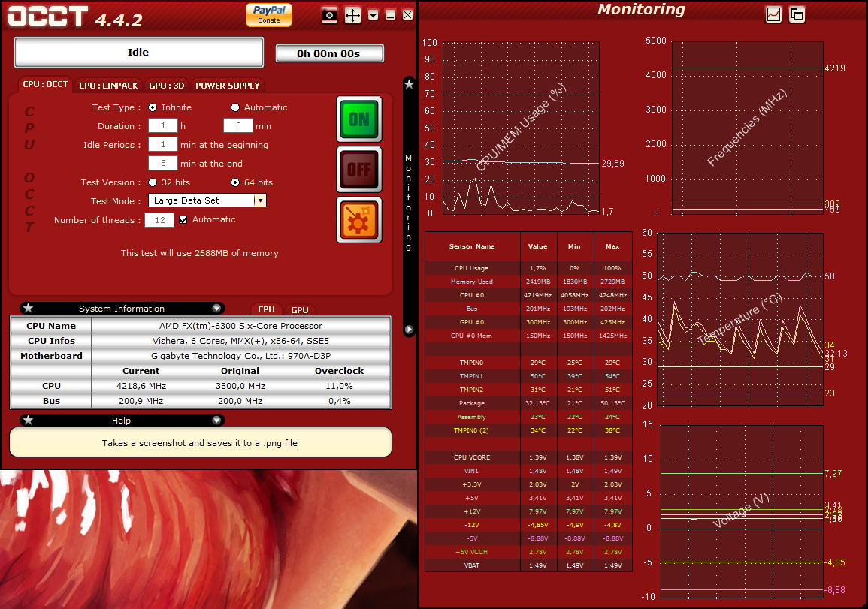Click the Number of threads field
Image resolution: width=868 pixels, height=609 pixels.
coord(159,220)
